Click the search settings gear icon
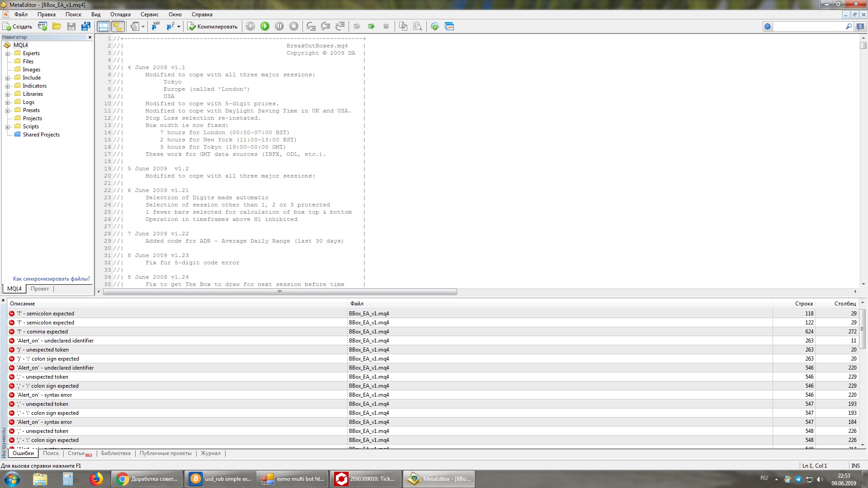This screenshot has height=488, width=868. [x=768, y=26]
